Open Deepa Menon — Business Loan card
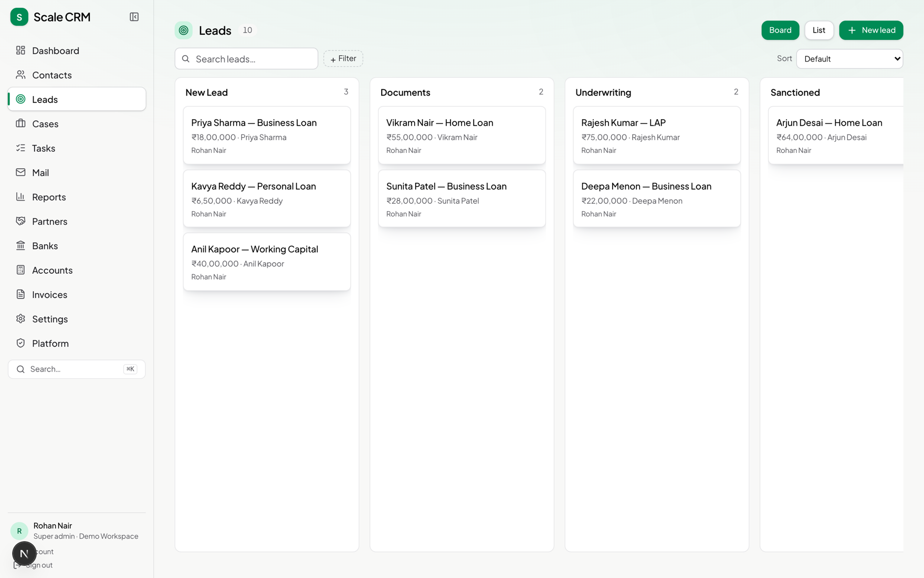 click(657, 199)
